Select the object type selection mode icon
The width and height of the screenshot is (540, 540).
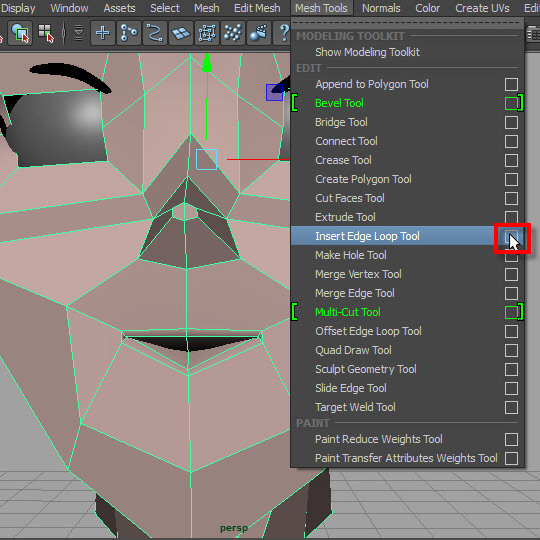pos(20,33)
